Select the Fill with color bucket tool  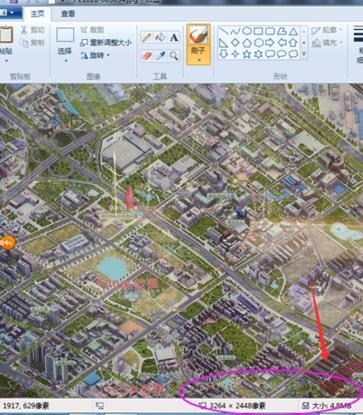[160, 37]
